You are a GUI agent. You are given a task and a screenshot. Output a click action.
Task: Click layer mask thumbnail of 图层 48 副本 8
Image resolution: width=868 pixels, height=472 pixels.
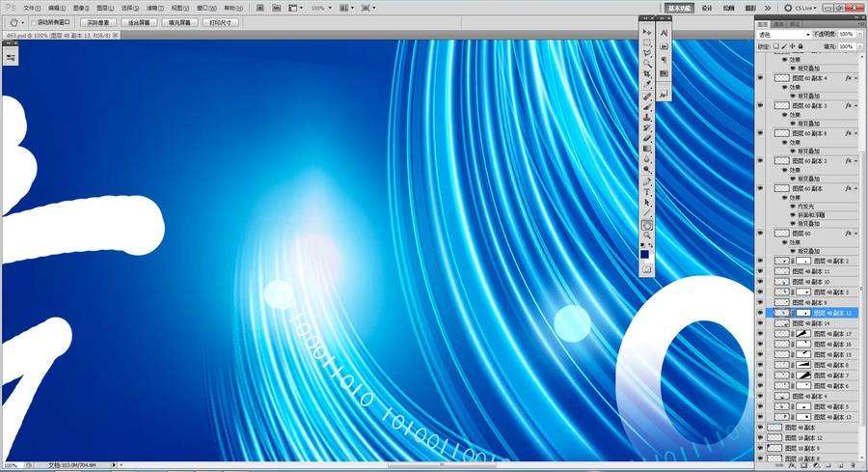point(802,365)
